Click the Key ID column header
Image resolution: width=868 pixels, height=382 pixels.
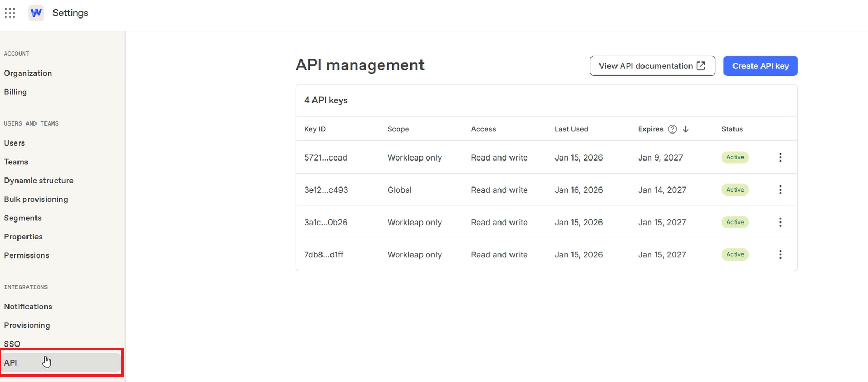pos(315,129)
